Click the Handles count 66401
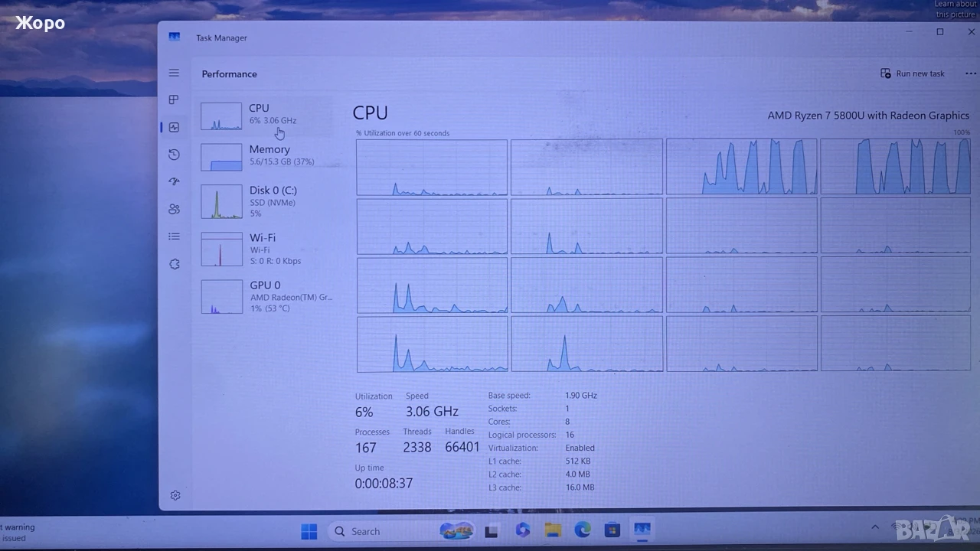Viewport: 980px width, 551px height. [x=462, y=447]
